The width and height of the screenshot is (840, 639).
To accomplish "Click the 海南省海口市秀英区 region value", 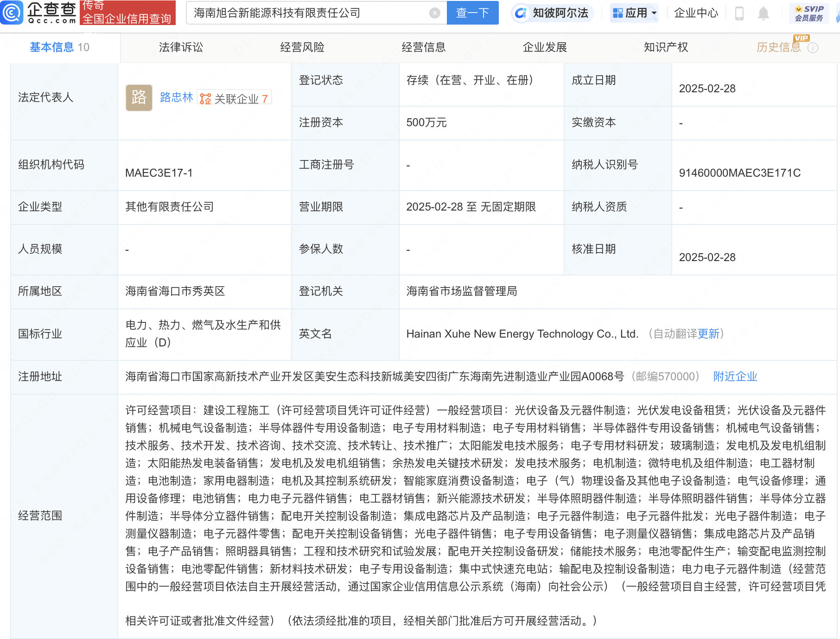I will (x=175, y=291).
